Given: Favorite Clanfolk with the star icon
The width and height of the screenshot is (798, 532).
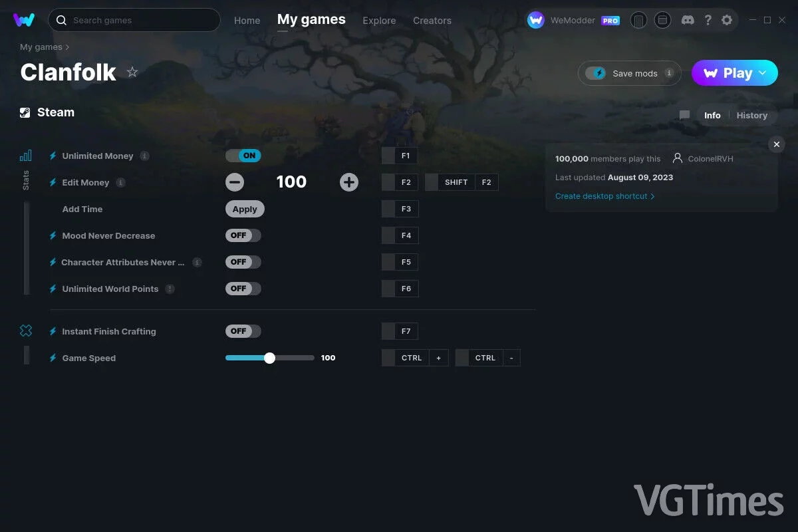Looking at the screenshot, I should point(132,72).
